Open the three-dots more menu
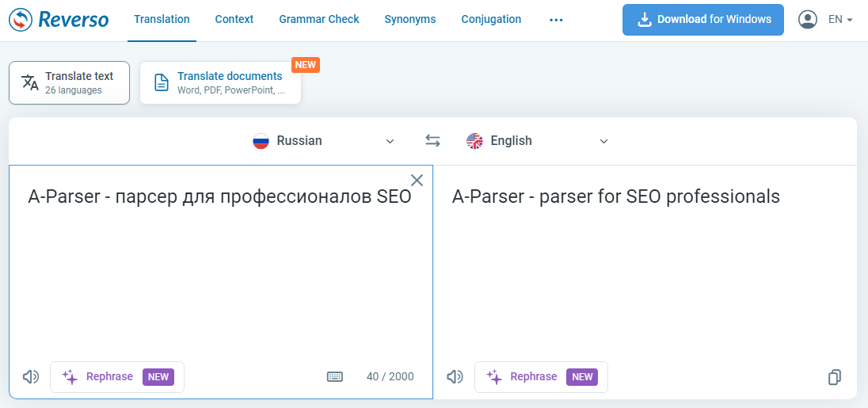Viewport: 868px width, 408px height. [x=556, y=20]
